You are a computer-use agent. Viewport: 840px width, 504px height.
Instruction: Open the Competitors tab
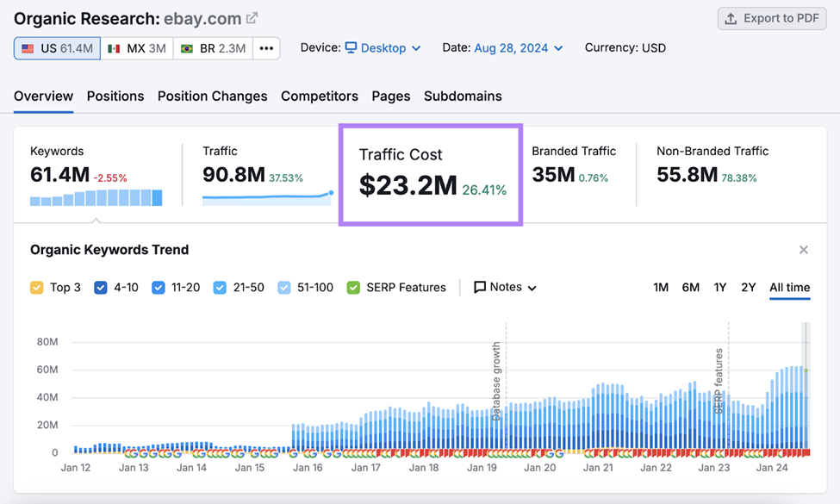tap(319, 96)
